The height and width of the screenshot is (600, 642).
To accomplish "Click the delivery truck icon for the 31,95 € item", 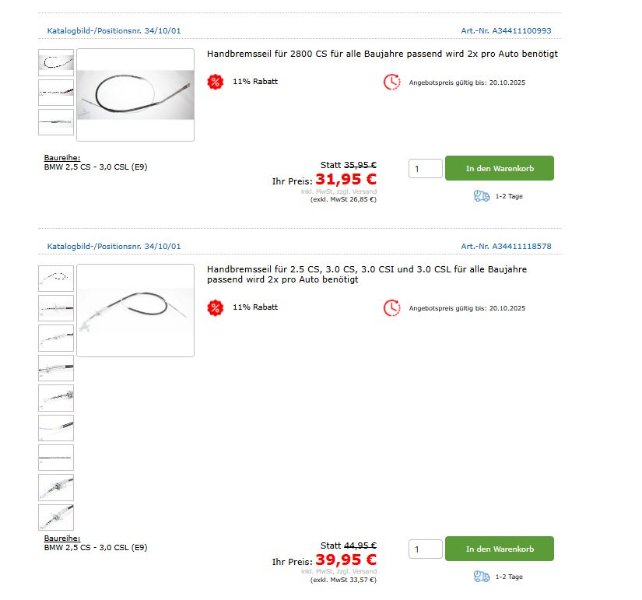I will (481, 196).
